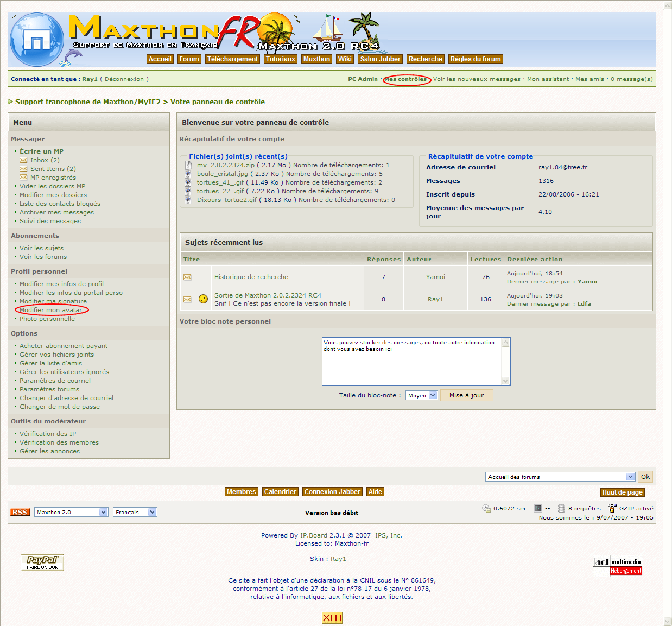The image size is (672, 626).
Task: Click the Version bas débit link
Action: 332,513
